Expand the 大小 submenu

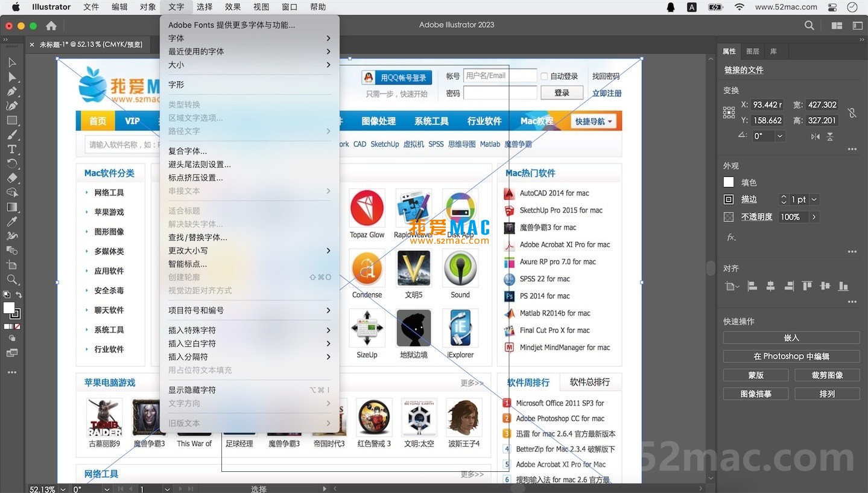point(249,65)
